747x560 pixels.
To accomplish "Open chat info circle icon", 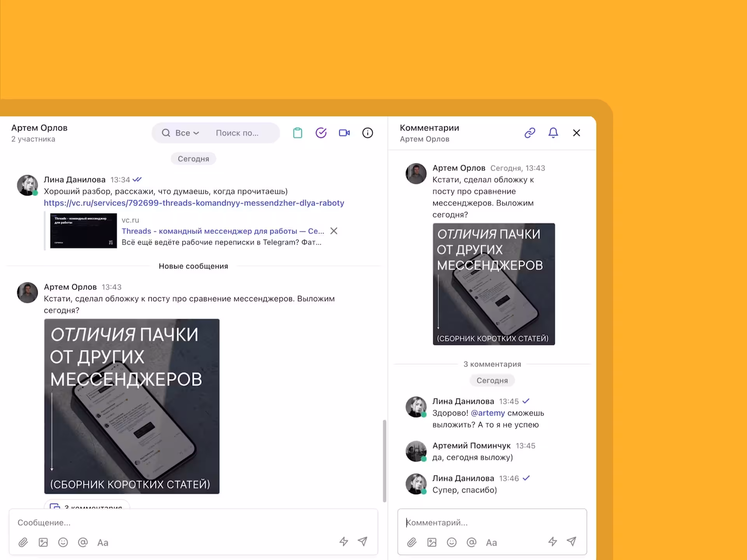I will coord(368,133).
